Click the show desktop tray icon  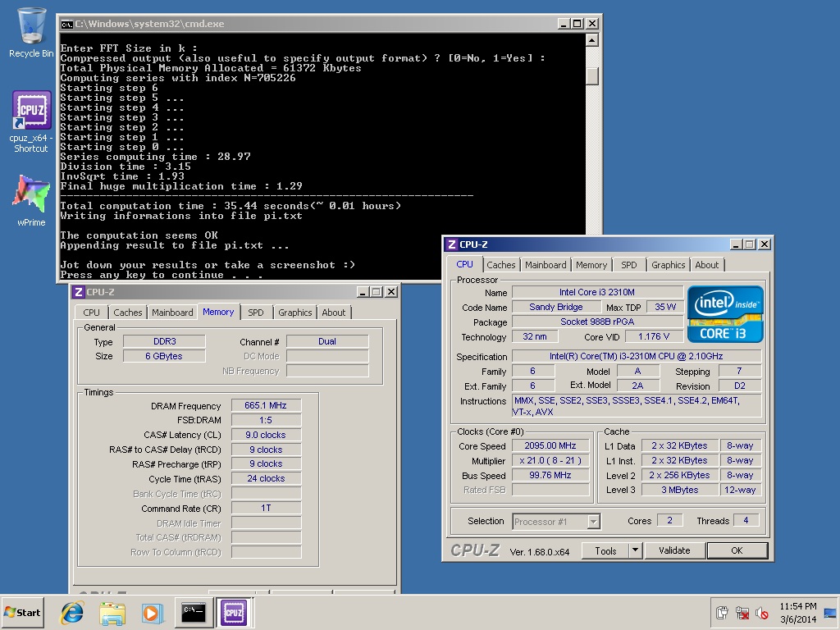tap(830, 612)
